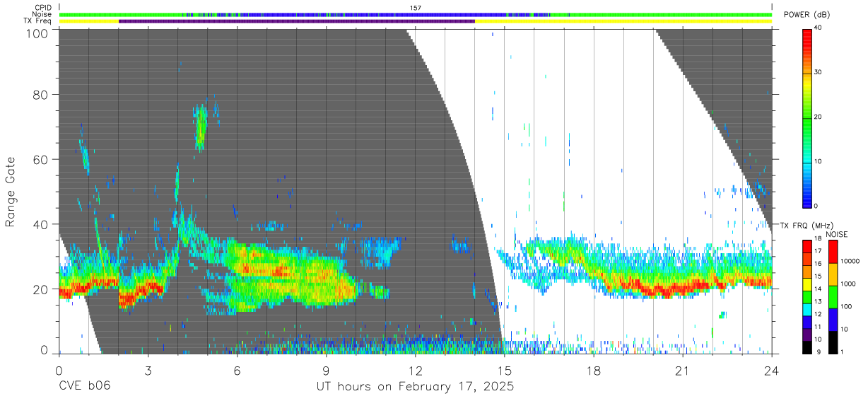868x401 pixels.
Task: Click the green echo patch near range gate 70
Action: click(201, 127)
